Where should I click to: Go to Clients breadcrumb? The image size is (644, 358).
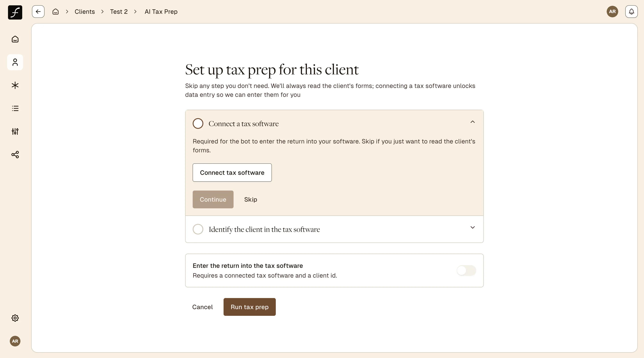84,12
